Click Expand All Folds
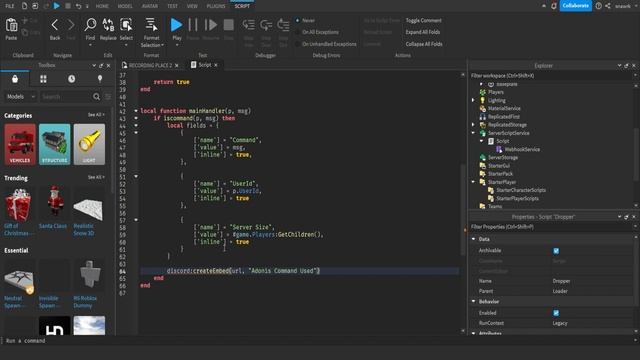The image size is (640, 360). (x=423, y=32)
